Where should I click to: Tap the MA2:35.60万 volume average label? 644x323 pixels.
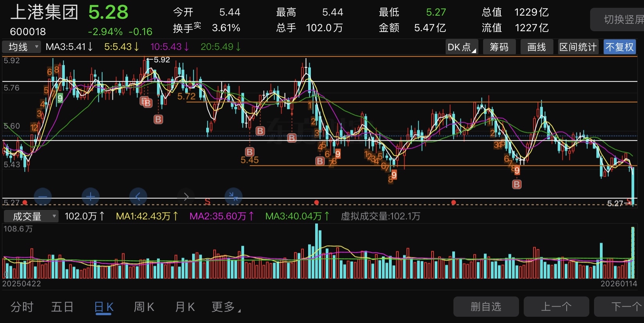click(222, 216)
